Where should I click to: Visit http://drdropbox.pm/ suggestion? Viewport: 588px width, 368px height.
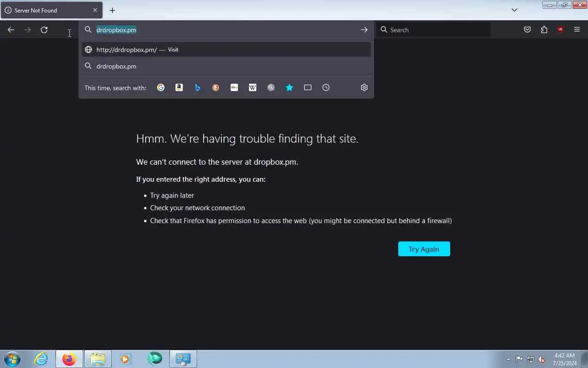(x=226, y=50)
